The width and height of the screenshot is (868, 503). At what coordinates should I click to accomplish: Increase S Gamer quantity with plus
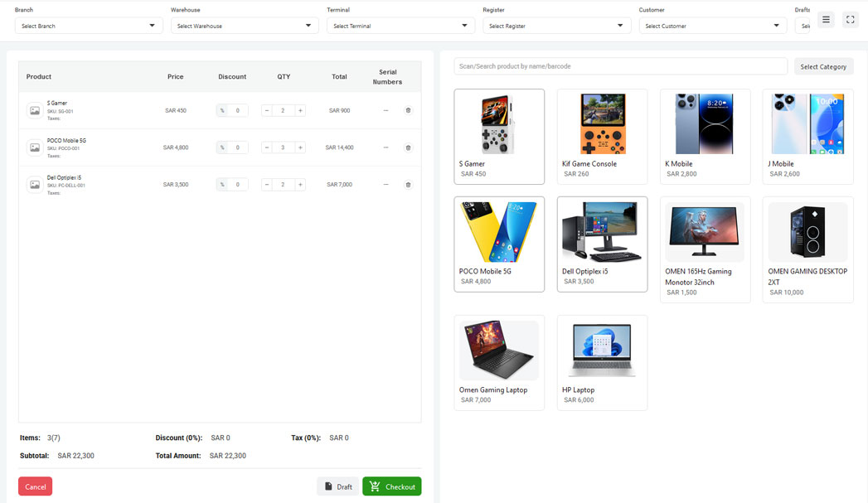point(300,110)
